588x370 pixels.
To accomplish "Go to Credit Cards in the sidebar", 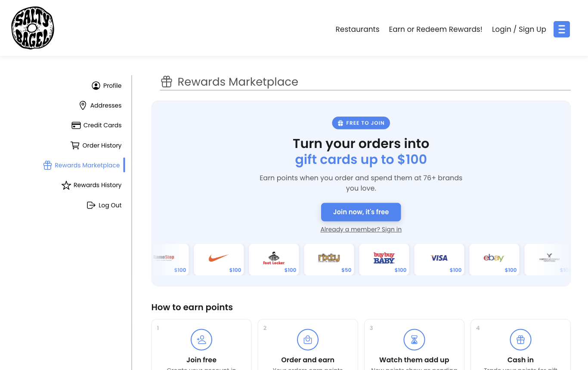I will click(x=96, y=125).
